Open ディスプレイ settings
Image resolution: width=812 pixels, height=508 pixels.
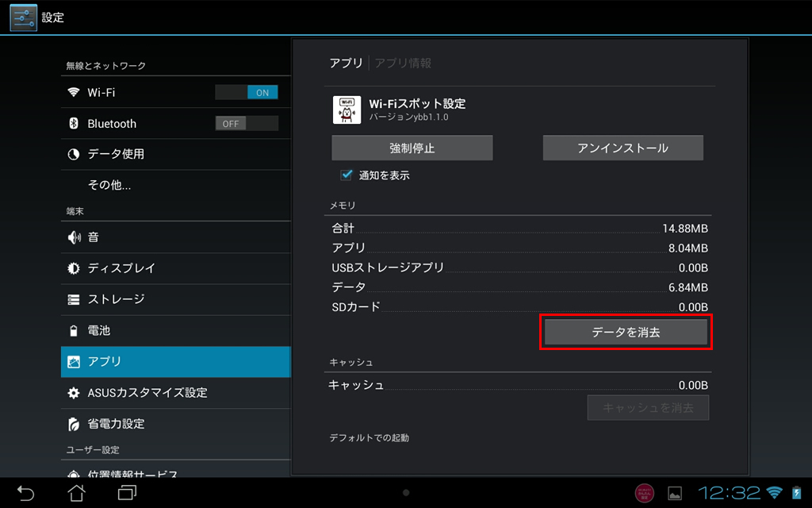tap(175, 268)
